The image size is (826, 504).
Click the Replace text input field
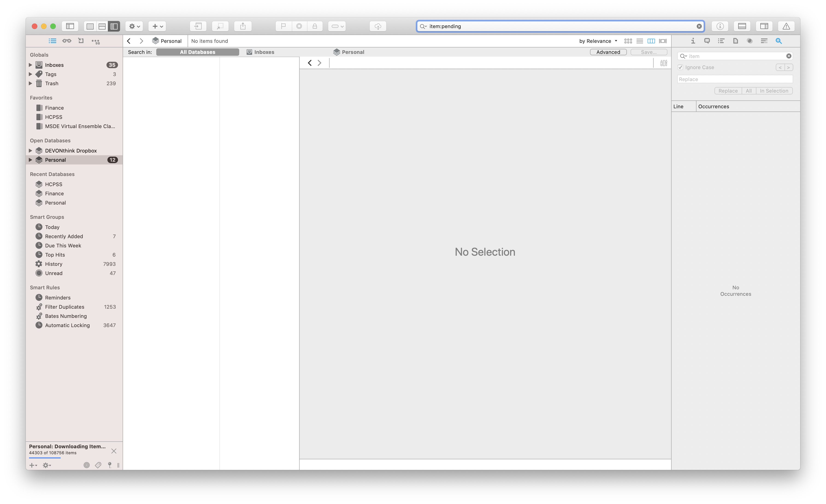pos(735,79)
